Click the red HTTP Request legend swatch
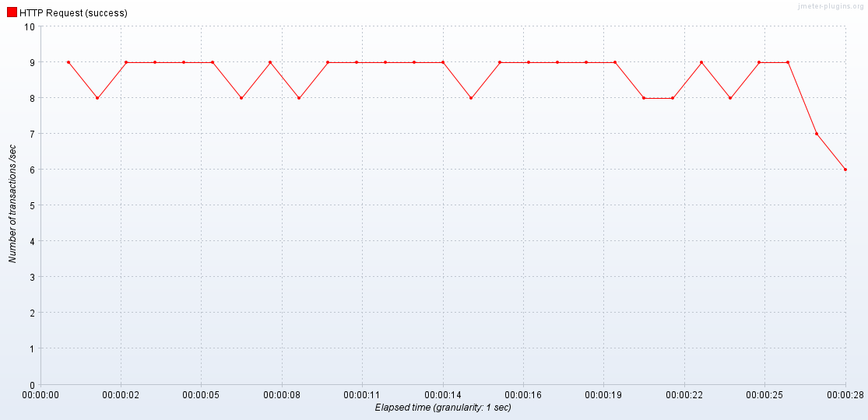 tap(12, 12)
